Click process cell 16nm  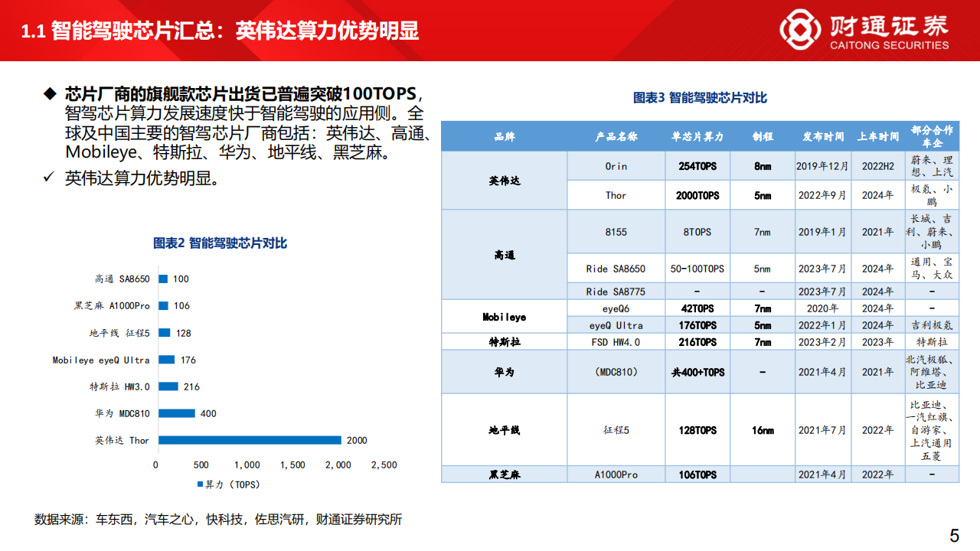coord(763,430)
